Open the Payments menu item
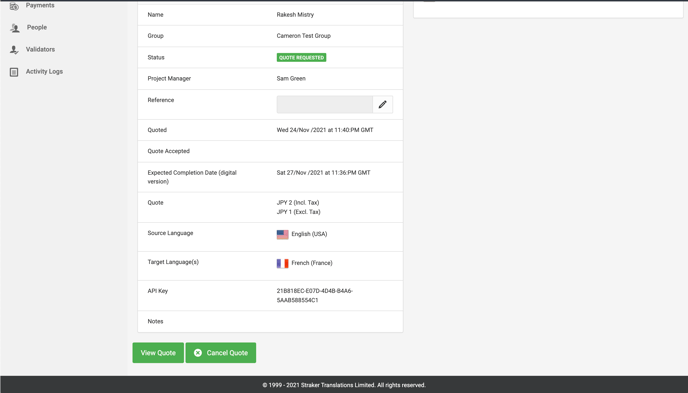Screen dimensions: 688x393 pyautogui.click(x=40, y=5)
